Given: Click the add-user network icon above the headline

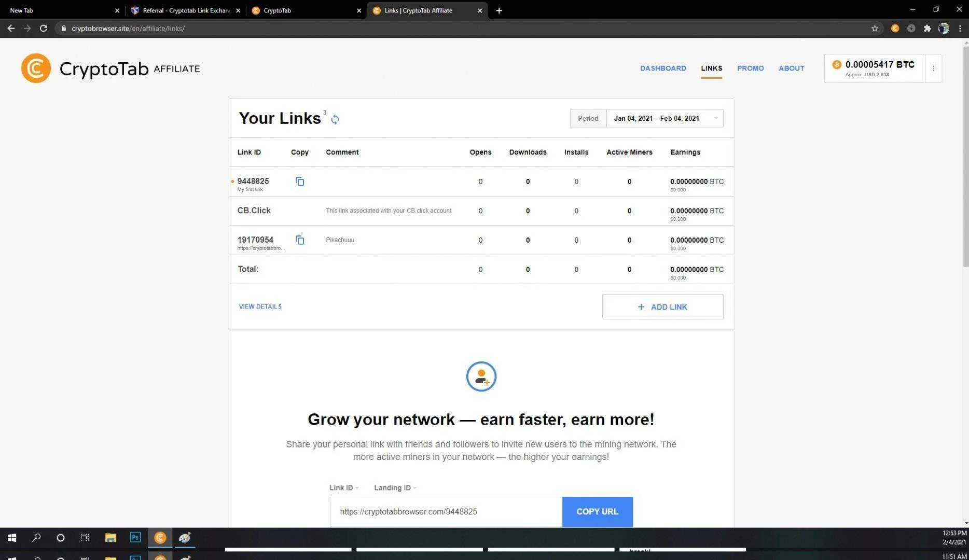Looking at the screenshot, I should click(481, 376).
